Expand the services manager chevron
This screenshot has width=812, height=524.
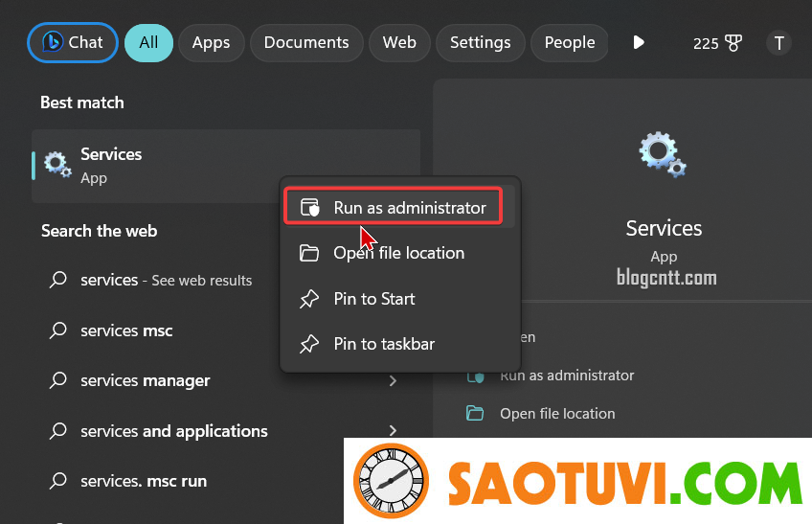pos(393,381)
